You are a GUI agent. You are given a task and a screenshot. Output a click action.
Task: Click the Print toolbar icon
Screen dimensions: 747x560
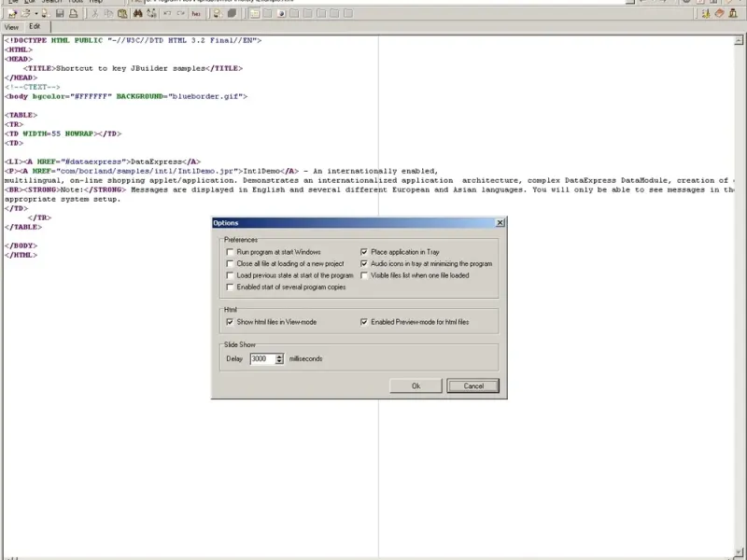74,14
